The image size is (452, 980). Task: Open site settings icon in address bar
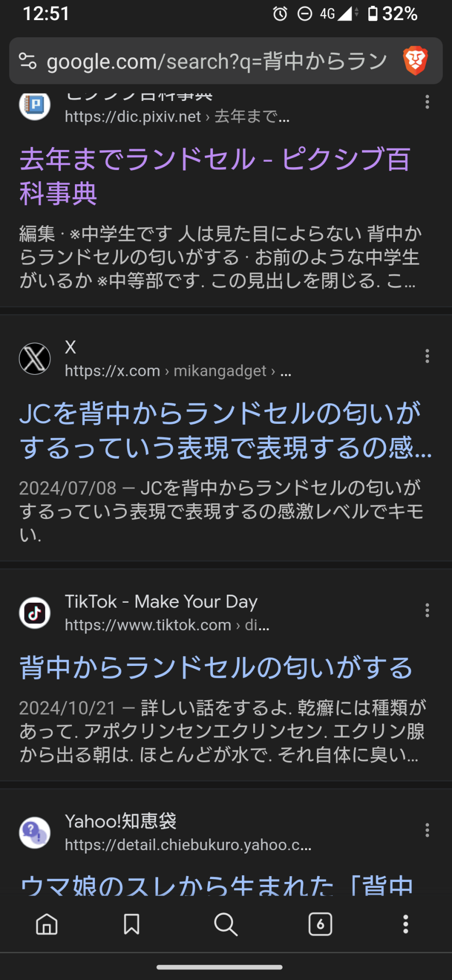tap(28, 61)
